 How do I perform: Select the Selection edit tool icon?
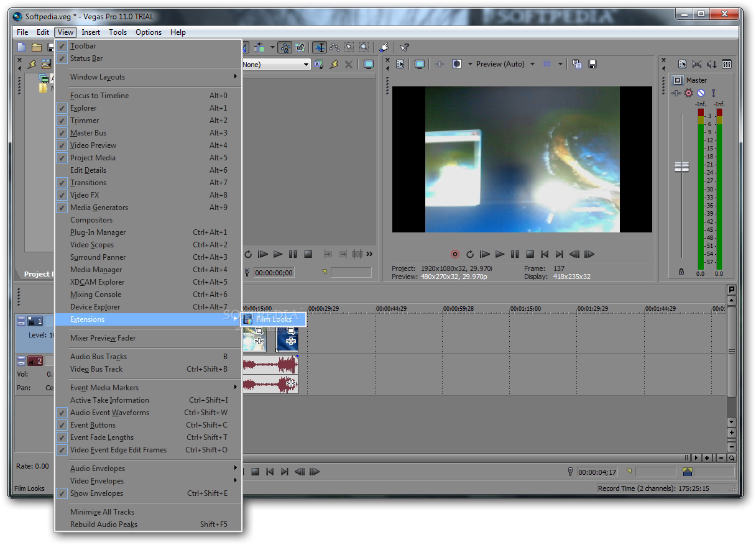pyautogui.click(x=349, y=47)
